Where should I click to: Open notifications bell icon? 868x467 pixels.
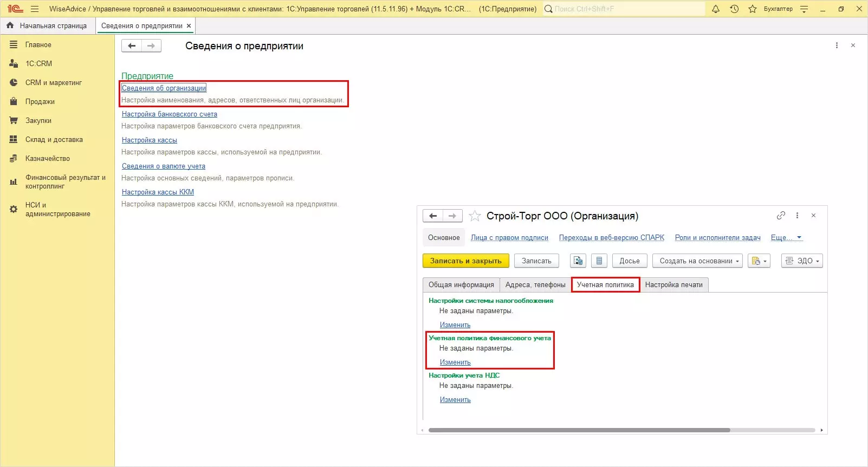pos(716,9)
